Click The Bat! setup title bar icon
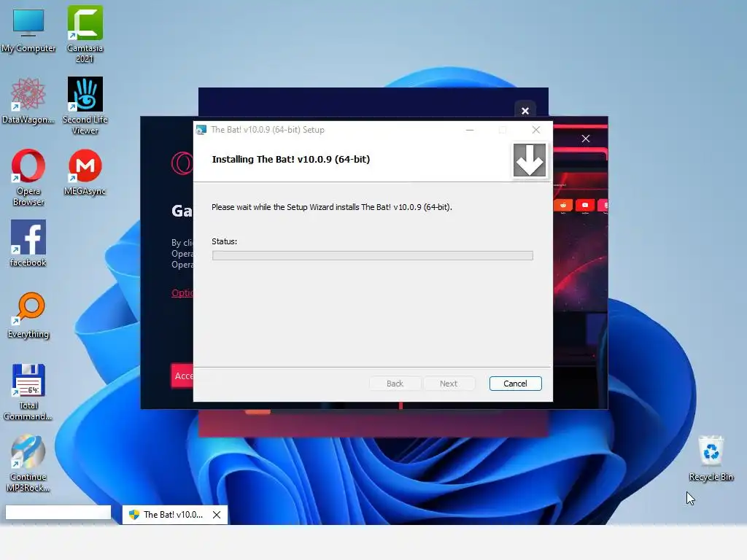The width and height of the screenshot is (747, 560). tap(201, 130)
